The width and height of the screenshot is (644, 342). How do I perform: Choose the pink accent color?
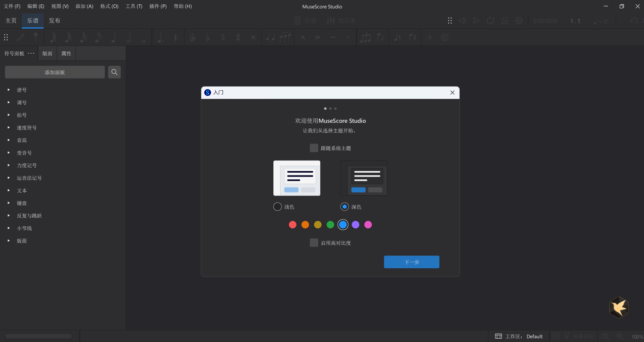(368, 225)
